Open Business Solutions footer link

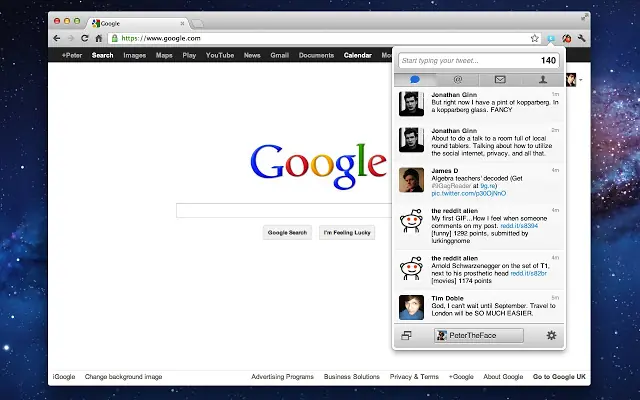(352, 377)
